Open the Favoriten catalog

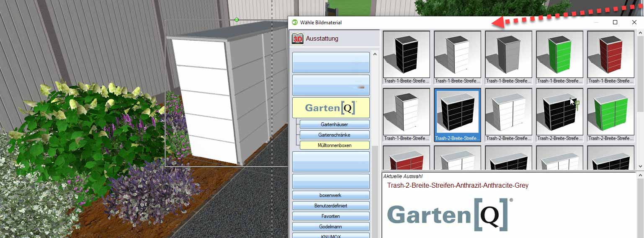pos(331,216)
